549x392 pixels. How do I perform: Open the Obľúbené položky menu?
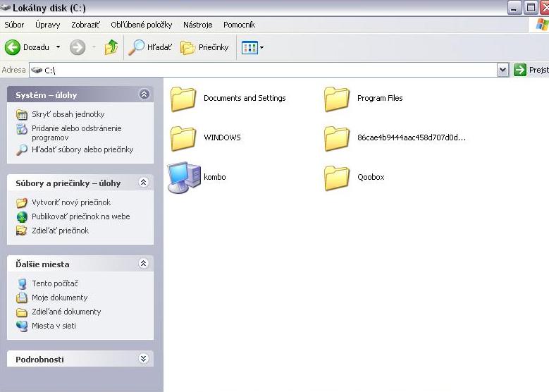(x=142, y=25)
